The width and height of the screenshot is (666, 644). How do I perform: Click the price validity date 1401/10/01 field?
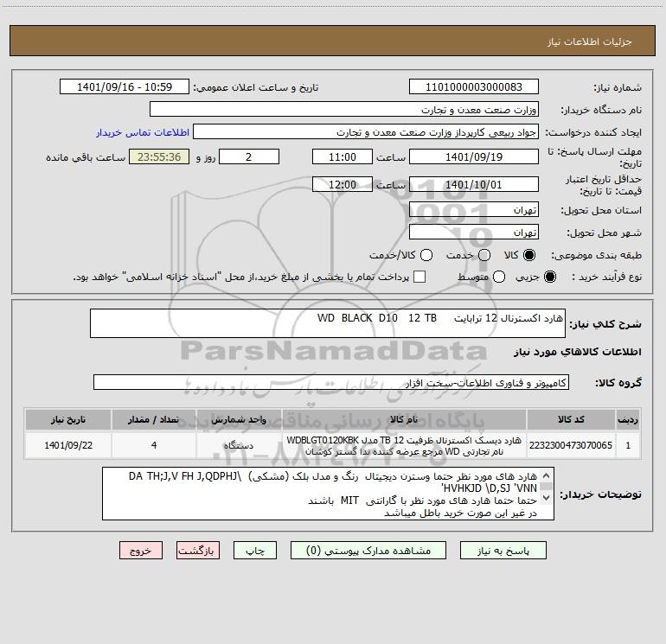[x=474, y=184]
